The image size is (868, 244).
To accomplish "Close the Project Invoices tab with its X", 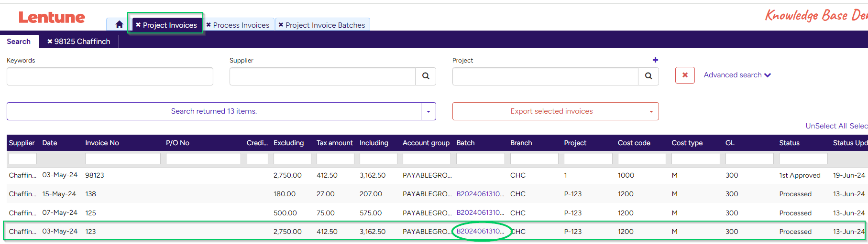I will click(x=138, y=25).
